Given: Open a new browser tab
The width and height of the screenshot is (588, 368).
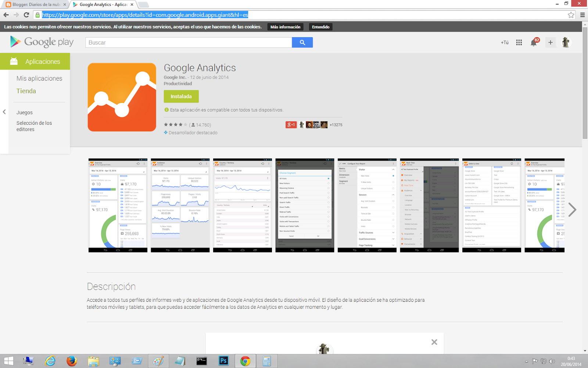Looking at the screenshot, I should pos(143,4).
